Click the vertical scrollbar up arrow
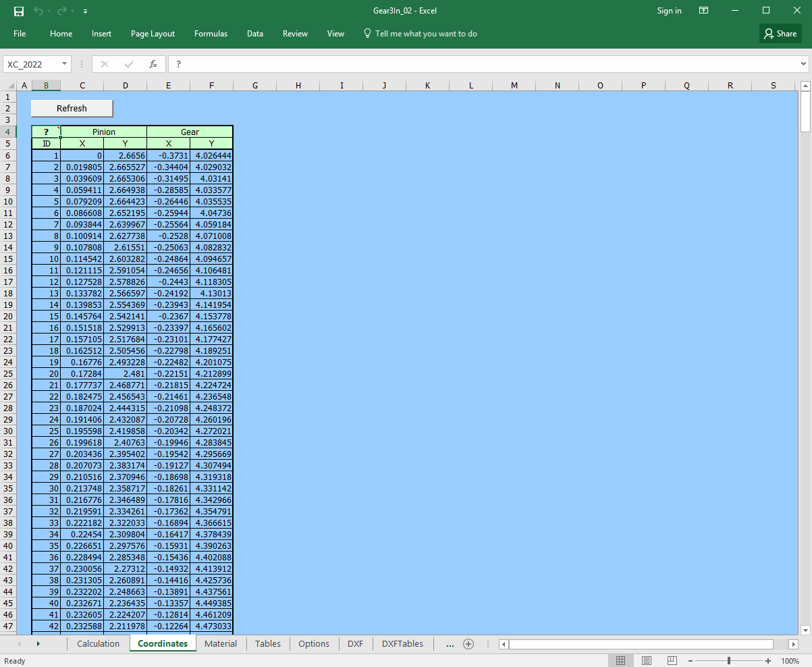Viewport: 812px width, 667px height. click(x=805, y=86)
